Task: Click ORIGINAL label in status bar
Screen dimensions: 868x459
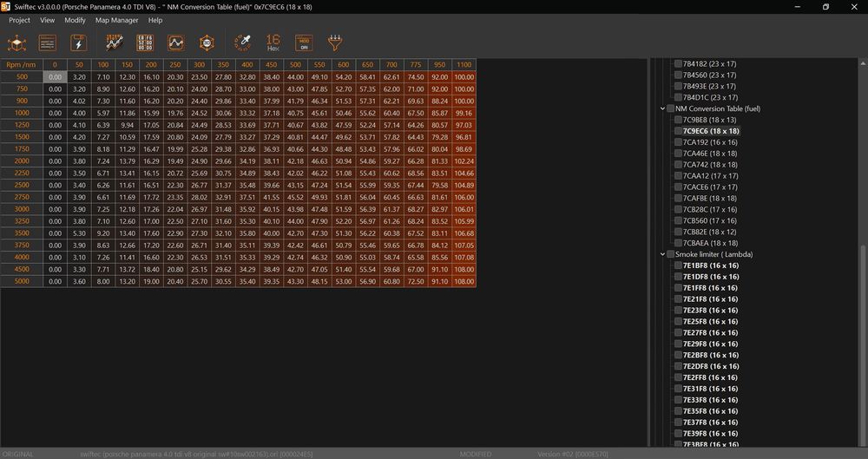Action: [x=18, y=454]
